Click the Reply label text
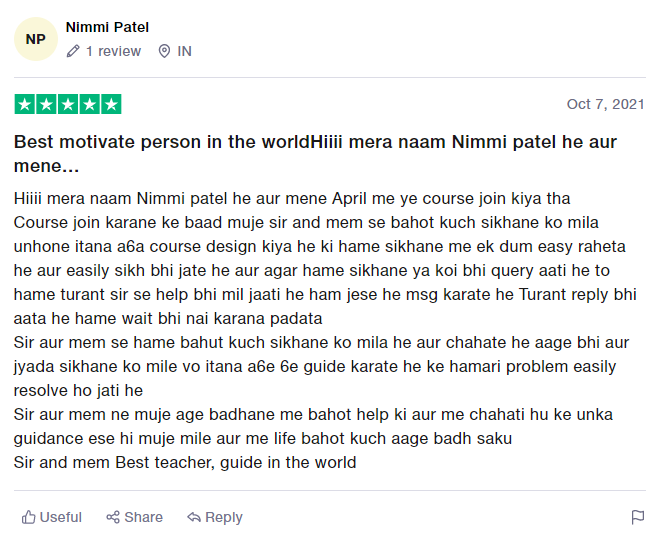The height and width of the screenshot is (542, 658). (224, 517)
